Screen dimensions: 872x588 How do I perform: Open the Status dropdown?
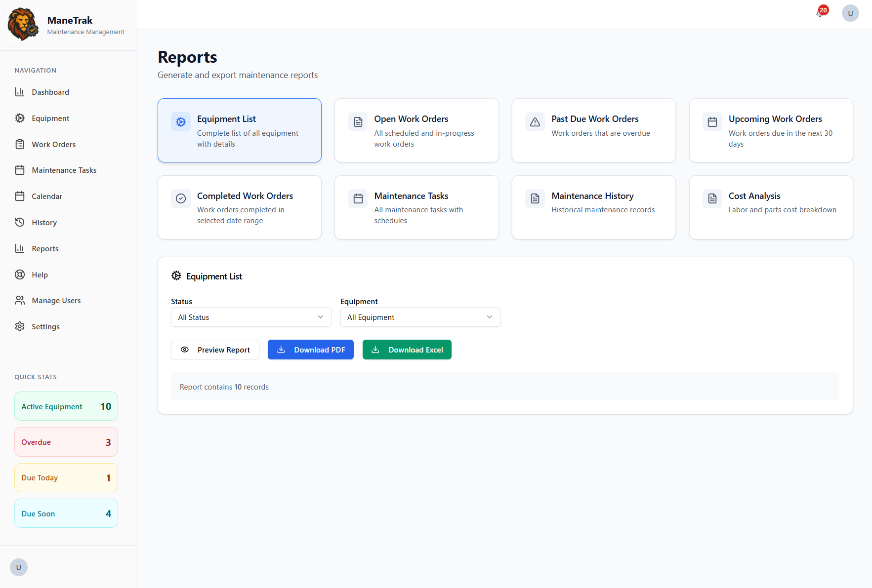click(250, 317)
